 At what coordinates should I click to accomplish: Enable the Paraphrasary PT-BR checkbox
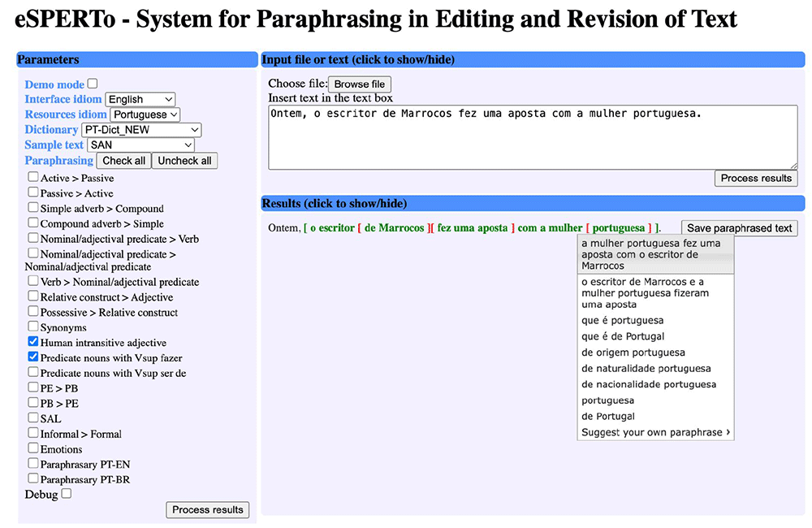33,478
